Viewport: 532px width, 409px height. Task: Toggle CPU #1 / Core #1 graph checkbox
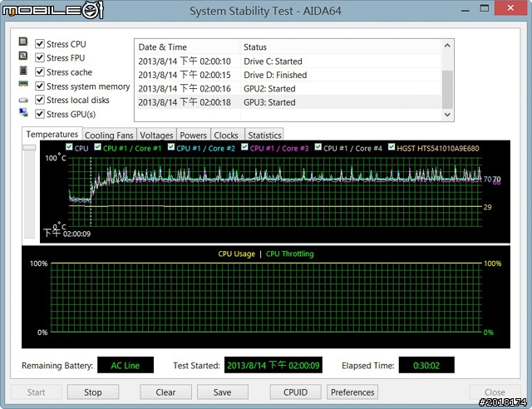[98, 147]
